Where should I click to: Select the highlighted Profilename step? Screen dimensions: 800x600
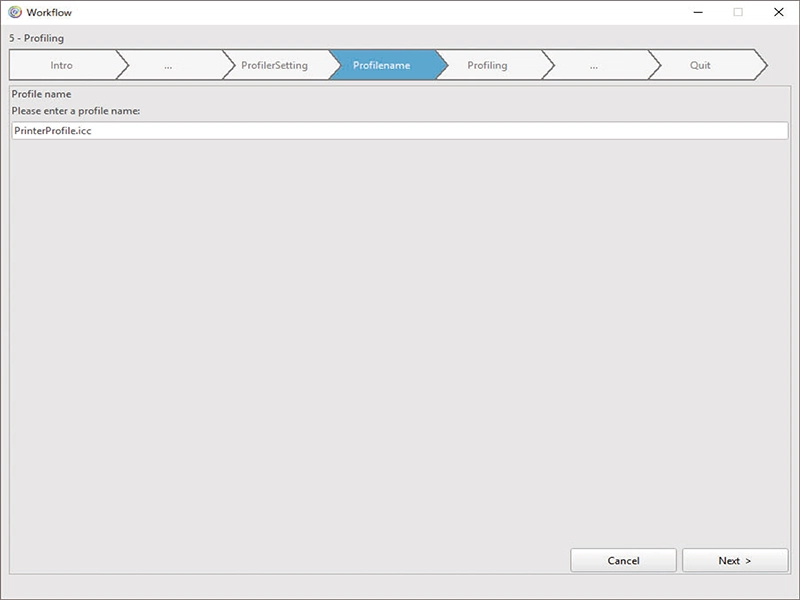pyautogui.click(x=385, y=64)
